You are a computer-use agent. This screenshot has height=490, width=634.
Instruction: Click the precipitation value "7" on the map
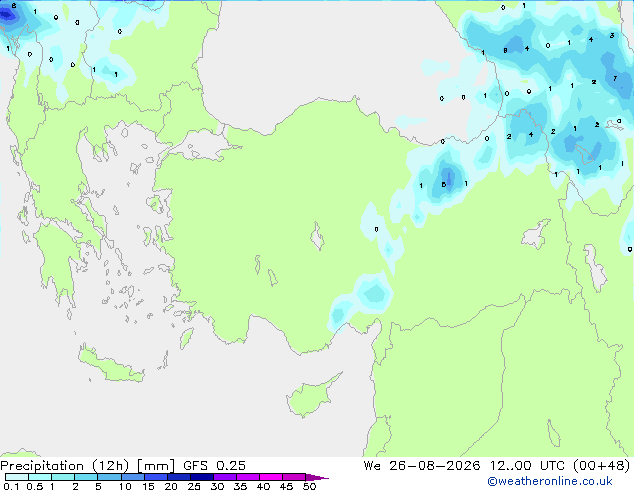click(615, 78)
